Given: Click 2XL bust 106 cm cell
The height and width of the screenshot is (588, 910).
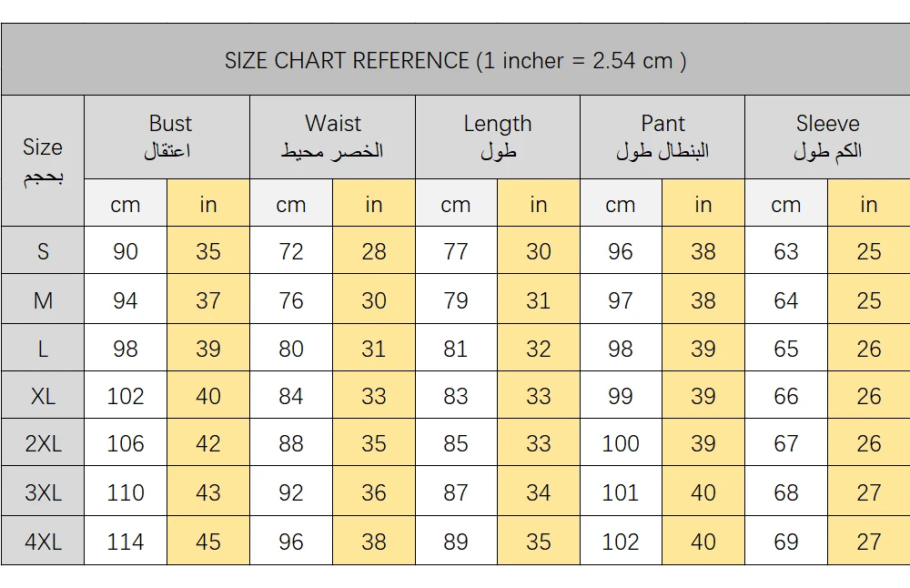Looking at the screenshot, I should point(126,443).
